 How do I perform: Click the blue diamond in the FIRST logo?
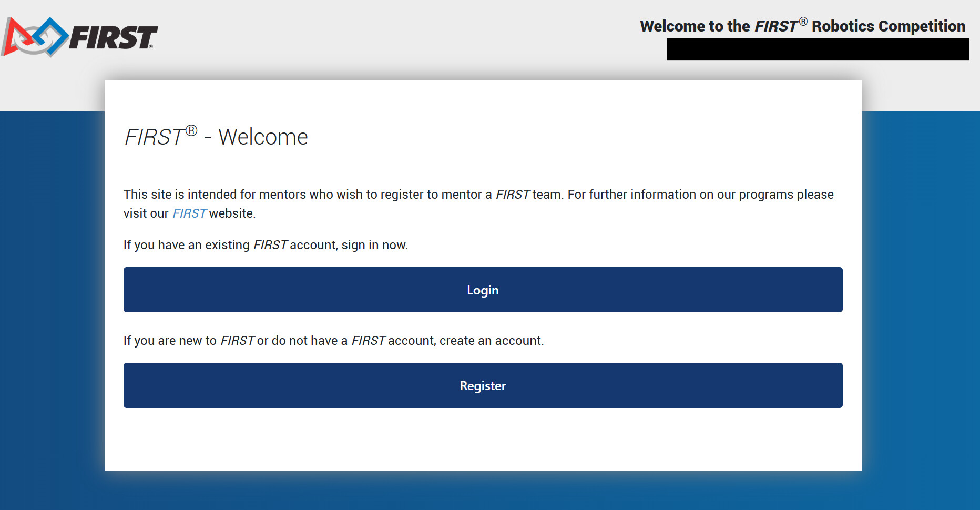tap(50, 36)
